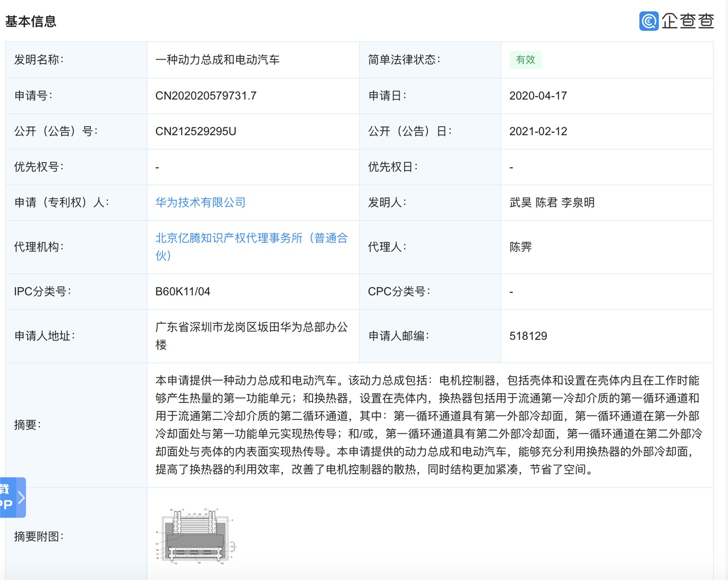
Task: Click the CPC分类号 field label
Action: (x=399, y=292)
